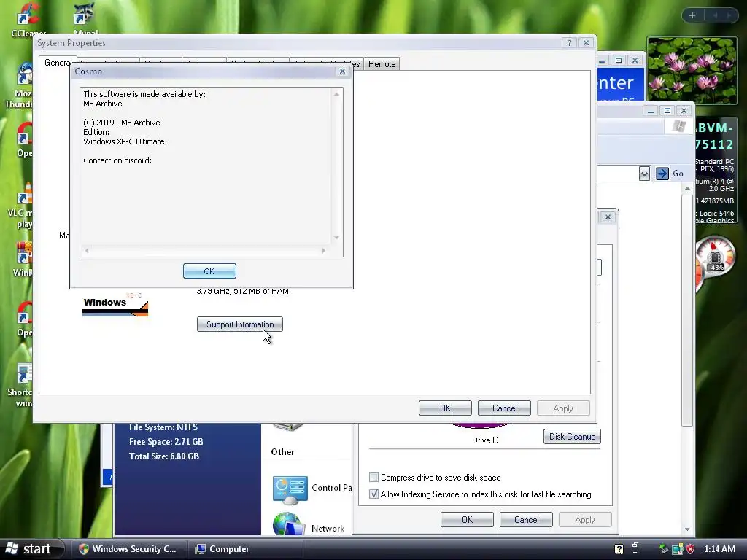
Task: Close the Cosmo dialog
Action: (342, 71)
